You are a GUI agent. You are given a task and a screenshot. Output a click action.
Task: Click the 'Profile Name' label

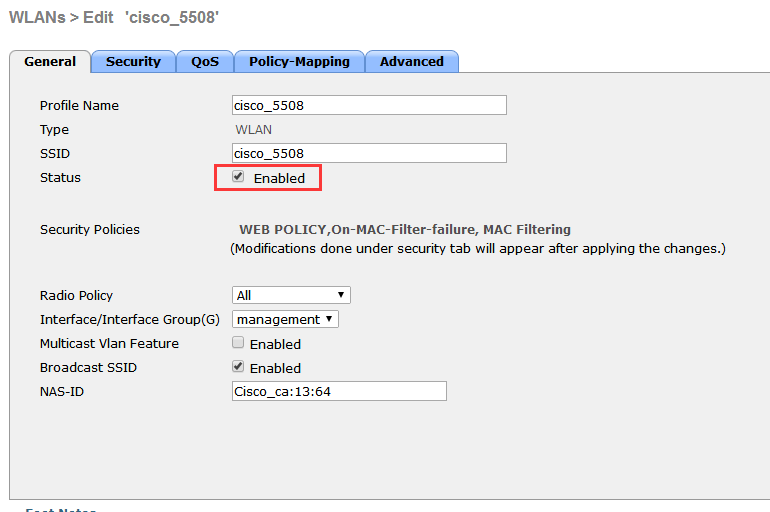click(x=79, y=106)
